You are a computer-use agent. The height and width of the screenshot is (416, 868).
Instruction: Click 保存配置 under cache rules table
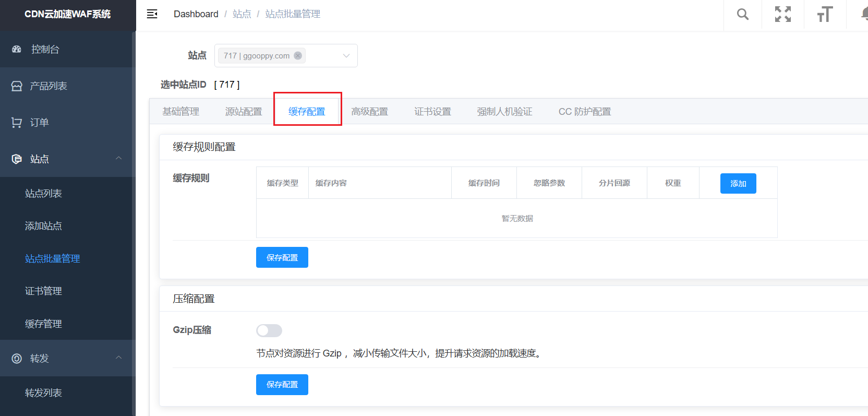pyautogui.click(x=282, y=257)
